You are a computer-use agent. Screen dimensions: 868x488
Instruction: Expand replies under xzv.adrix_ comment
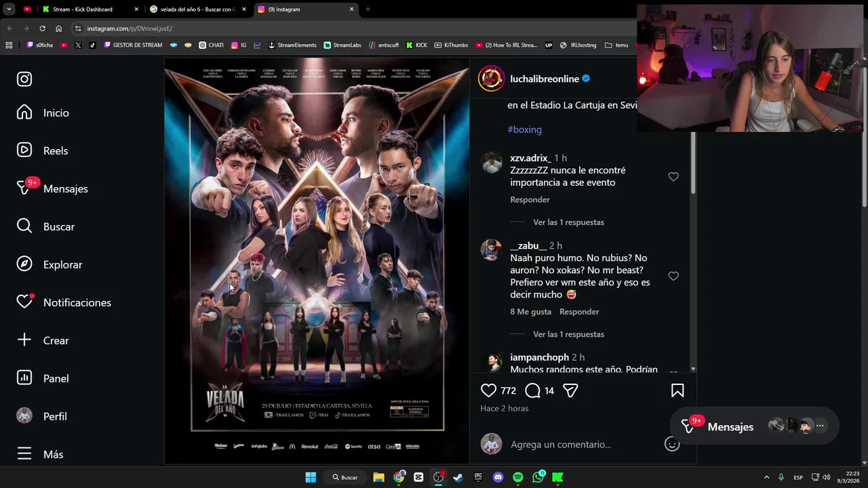pyautogui.click(x=568, y=222)
